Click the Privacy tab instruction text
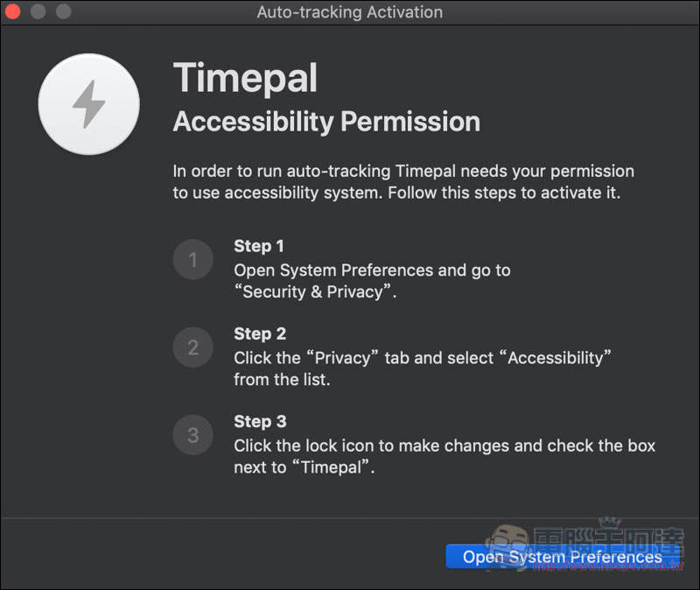The height and width of the screenshot is (590, 700). click(x=423, y=369)
